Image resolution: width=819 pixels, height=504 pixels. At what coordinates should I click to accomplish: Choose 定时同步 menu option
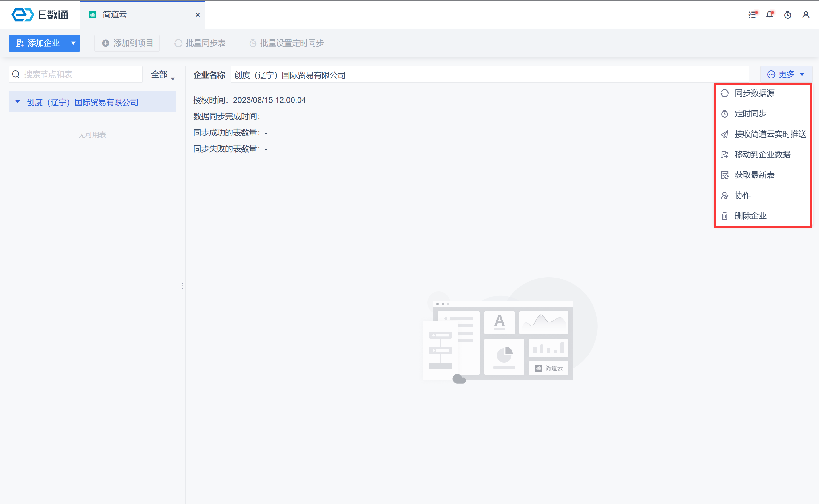click(750, 114)
